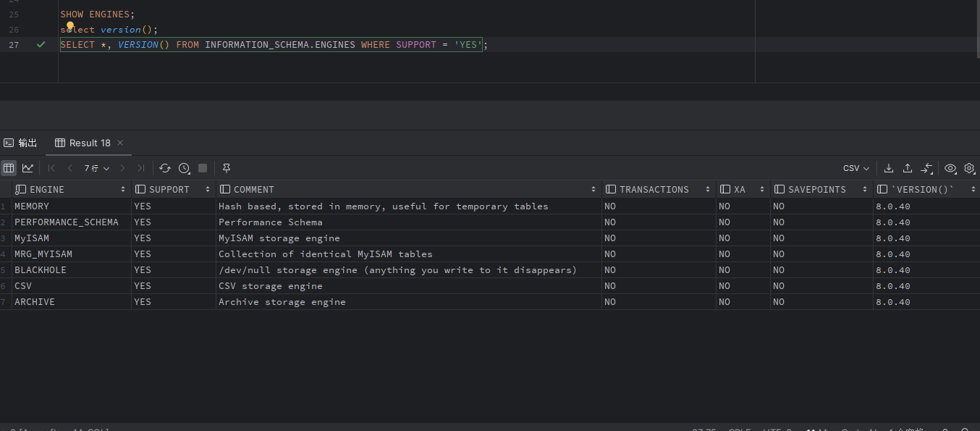Screen dimensions: 980x431
Task: Sort by the XA column arrows
Action: tap(762, 190)
